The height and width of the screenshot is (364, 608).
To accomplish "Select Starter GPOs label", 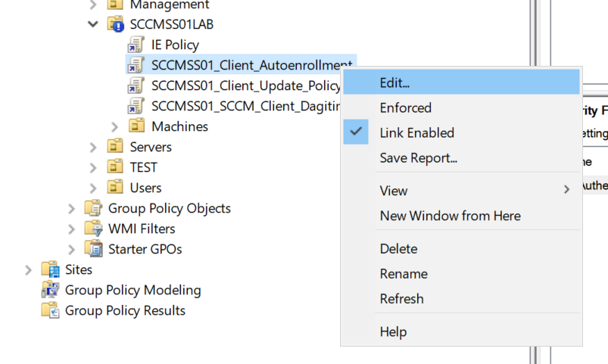I will tap(145, 249).
